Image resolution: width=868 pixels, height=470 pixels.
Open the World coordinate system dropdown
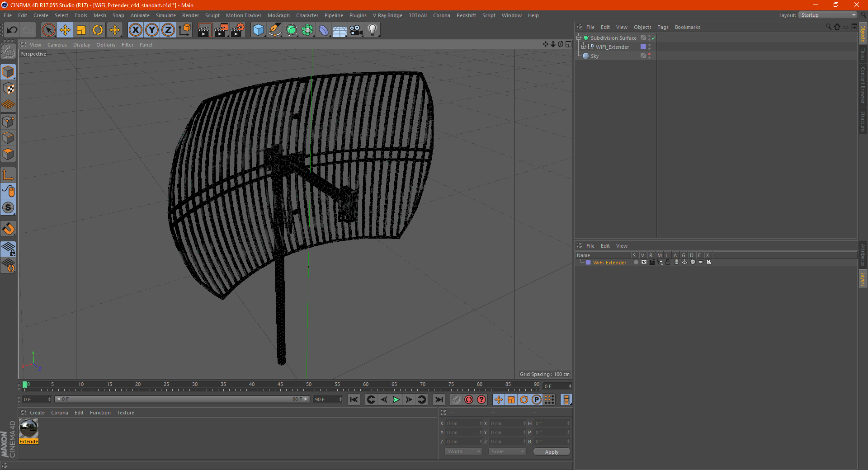(463, 451)
